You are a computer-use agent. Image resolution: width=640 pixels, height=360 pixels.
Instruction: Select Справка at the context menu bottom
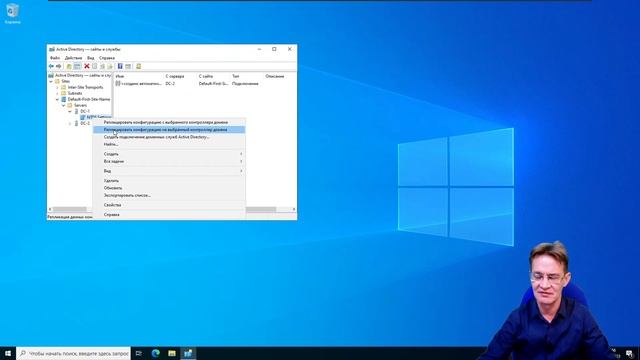tap(169, 214)
